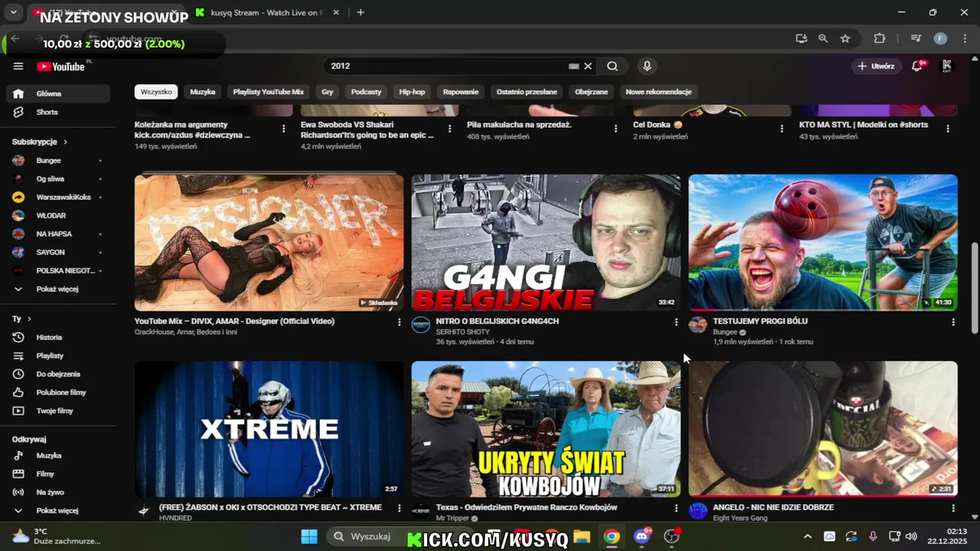
Task: Open Twoje filmy in the sidebar
Action: click(x=58, y=411)
